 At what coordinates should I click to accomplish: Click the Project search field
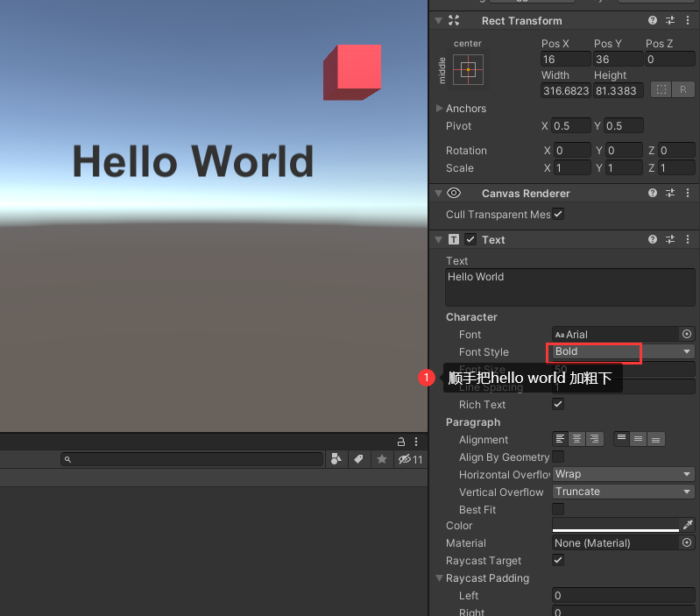(192, 459)
